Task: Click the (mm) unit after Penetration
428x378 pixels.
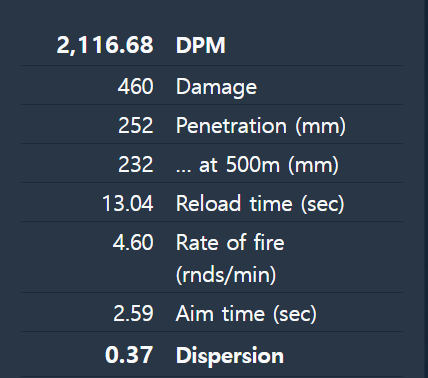Action: tap(320, 126)
